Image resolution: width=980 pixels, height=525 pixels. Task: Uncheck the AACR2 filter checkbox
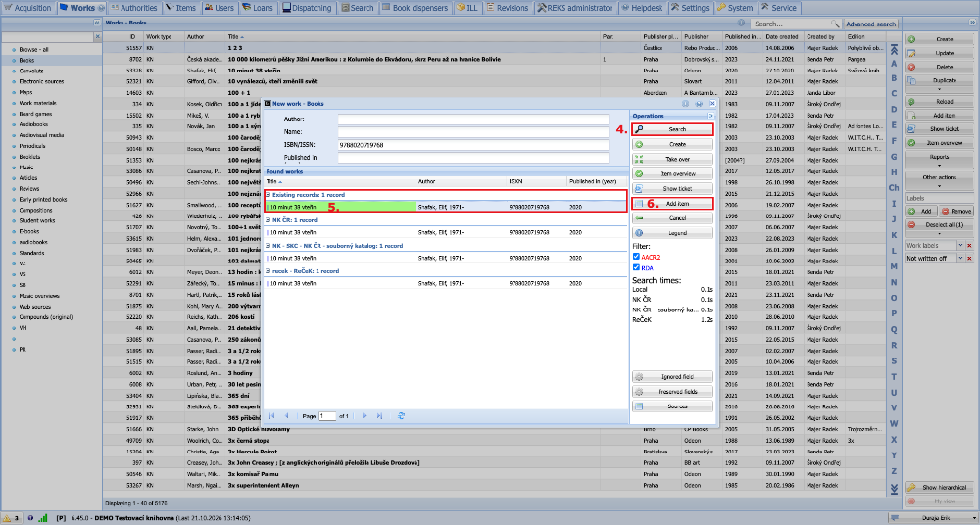[636, 257]
